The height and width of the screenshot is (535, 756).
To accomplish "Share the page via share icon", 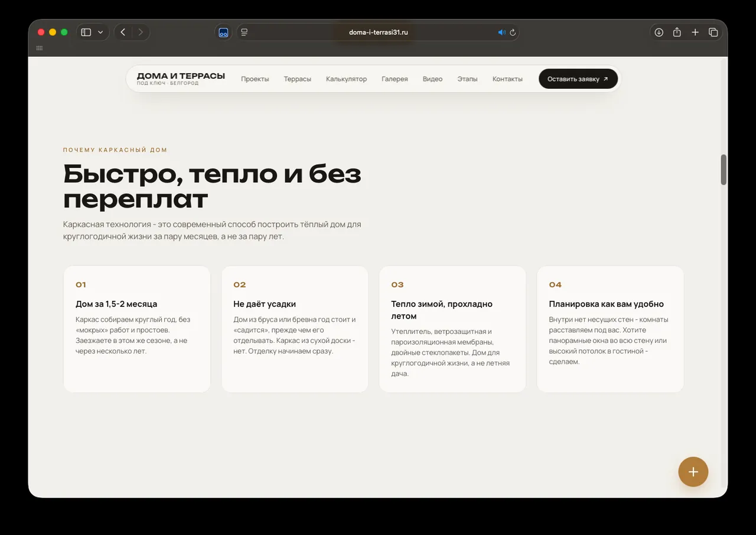I will pos(677,33).
